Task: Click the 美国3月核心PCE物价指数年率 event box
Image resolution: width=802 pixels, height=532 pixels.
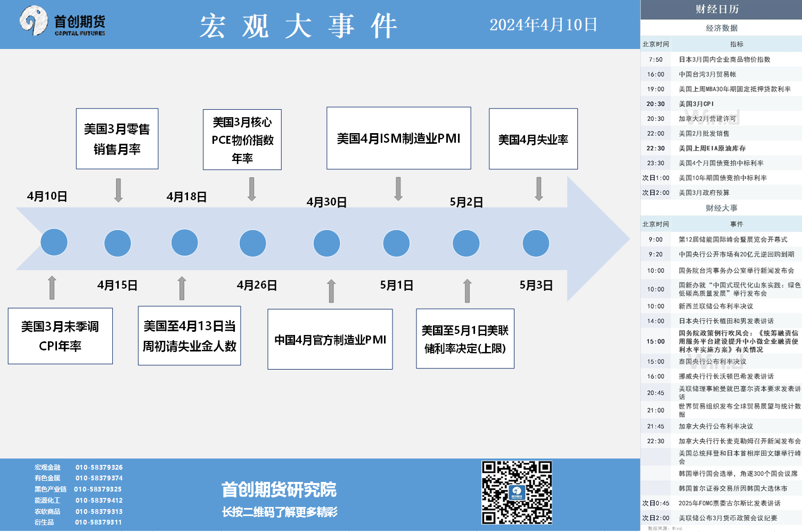Action: coord(242,140)
